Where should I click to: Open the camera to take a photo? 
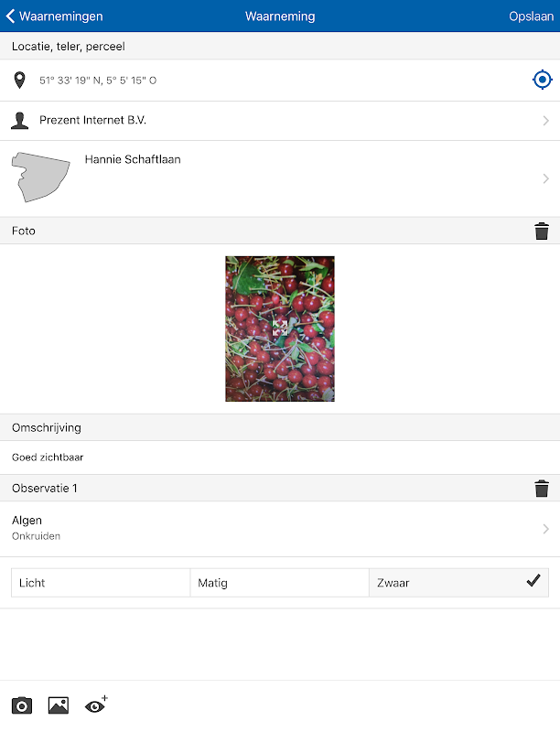[21, 705]
